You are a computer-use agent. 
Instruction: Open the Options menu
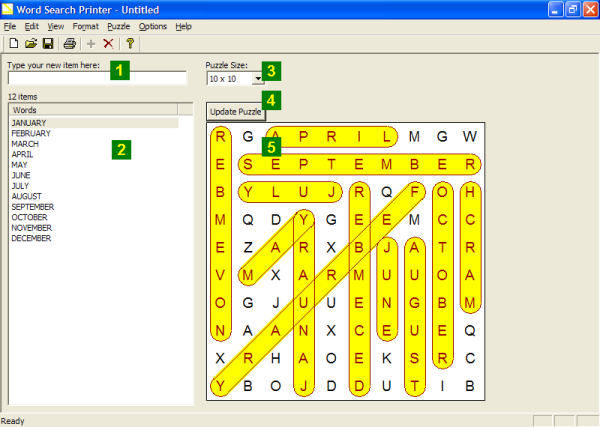click(x=153, y=26)
